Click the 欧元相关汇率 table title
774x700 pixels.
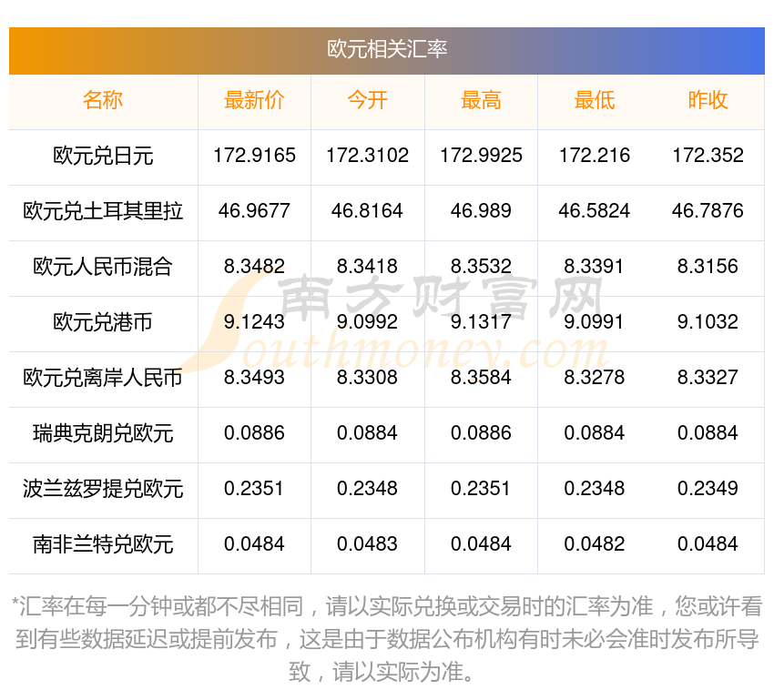point(386,49)
